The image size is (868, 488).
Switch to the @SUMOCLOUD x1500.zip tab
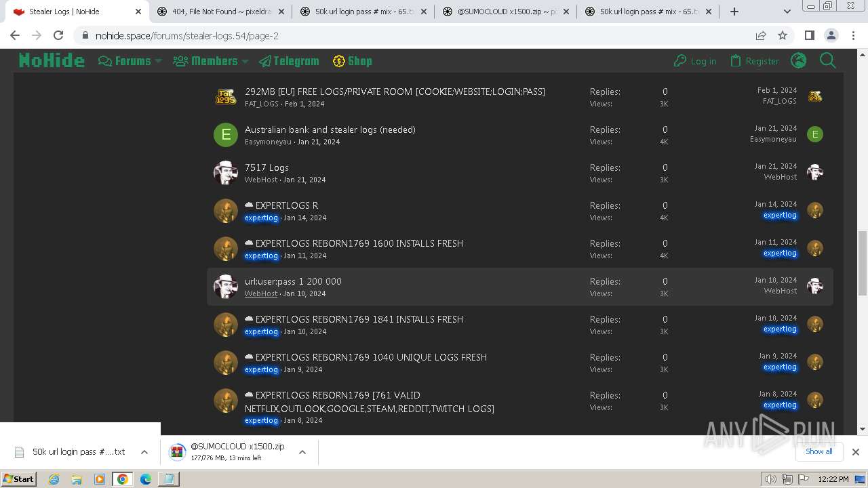(x=506, y=12)
